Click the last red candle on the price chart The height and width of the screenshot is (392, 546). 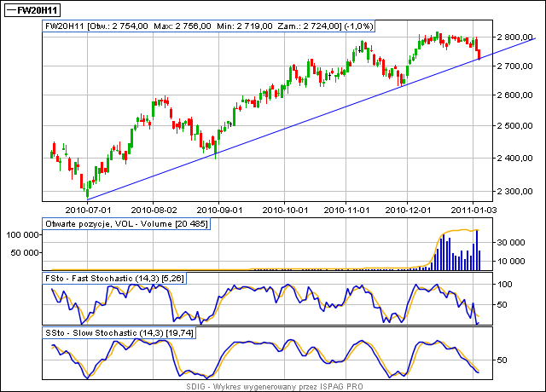479,55
